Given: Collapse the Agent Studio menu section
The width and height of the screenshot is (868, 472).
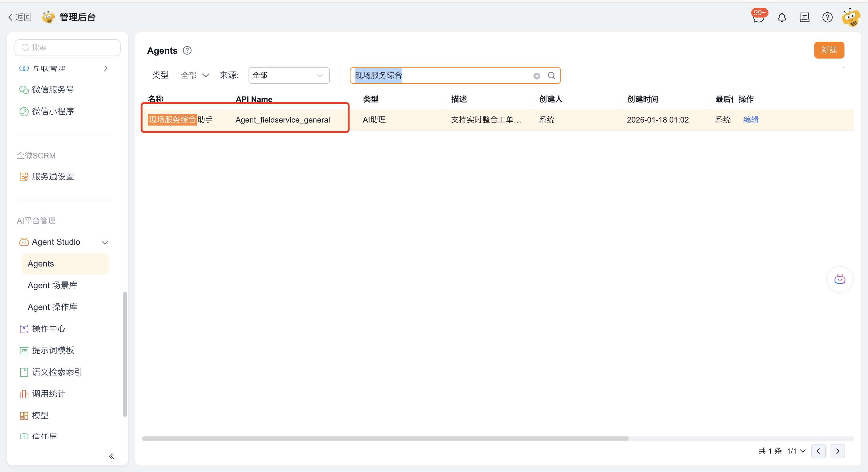Looking at the screenshot, I should pos(105,242).
